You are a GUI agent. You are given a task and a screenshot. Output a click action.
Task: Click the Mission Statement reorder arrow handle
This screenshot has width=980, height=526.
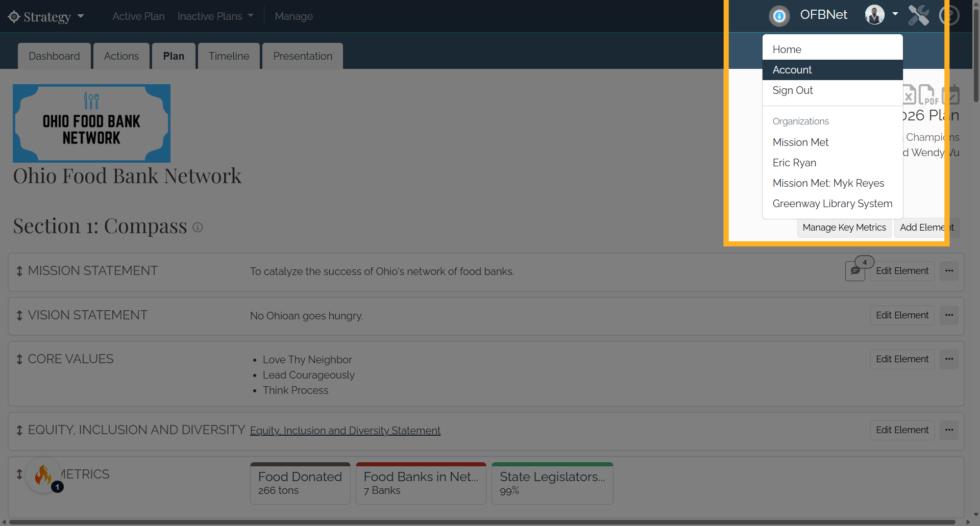click(19, 271)
